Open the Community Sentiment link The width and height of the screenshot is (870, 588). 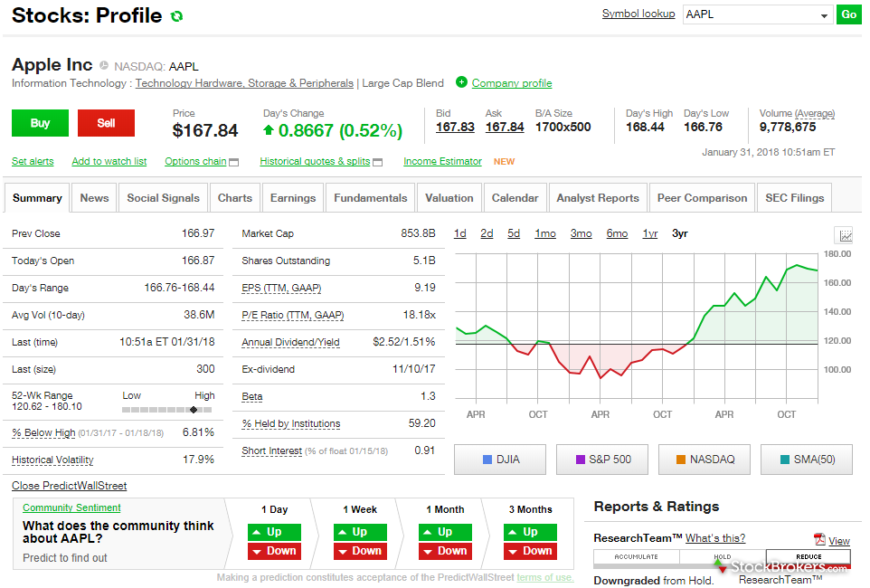click(x=71, y=507)
